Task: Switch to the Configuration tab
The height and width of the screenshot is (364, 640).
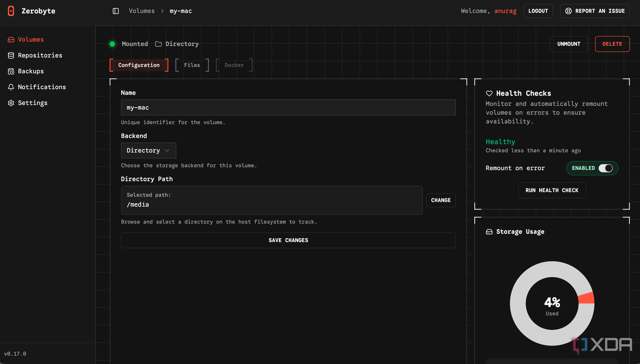Action: click(139, 65)
